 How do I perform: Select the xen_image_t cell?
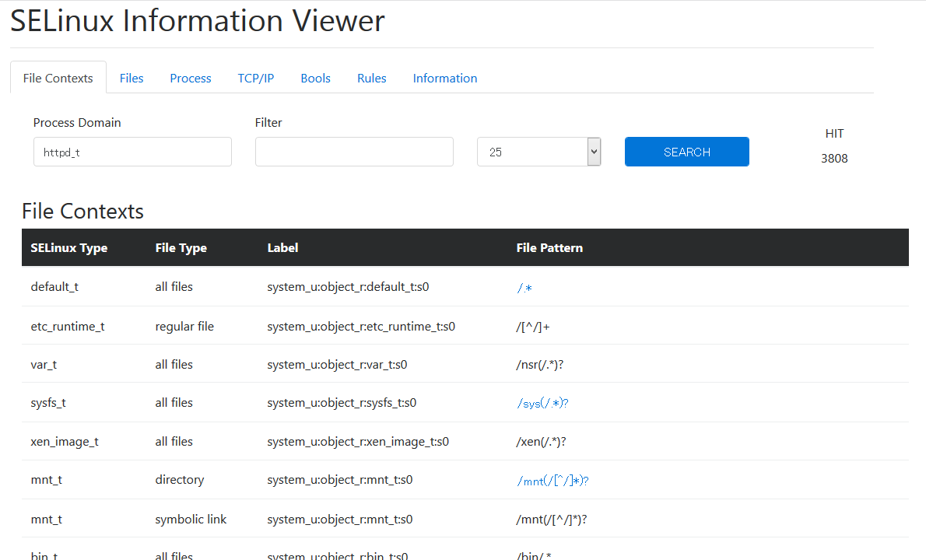pyautogui.click(x=65, y=442)
